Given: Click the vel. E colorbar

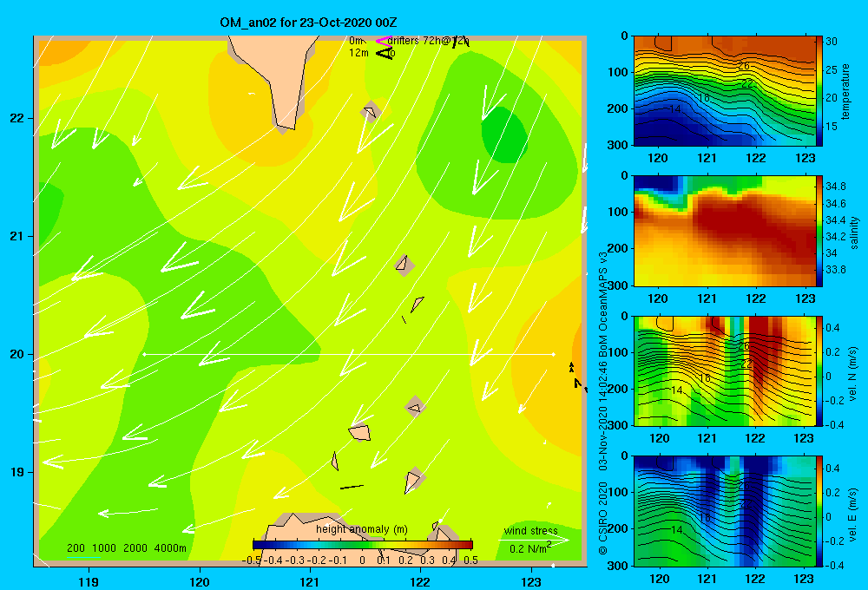Looking at the screenshot, I should tap(819, 511).
